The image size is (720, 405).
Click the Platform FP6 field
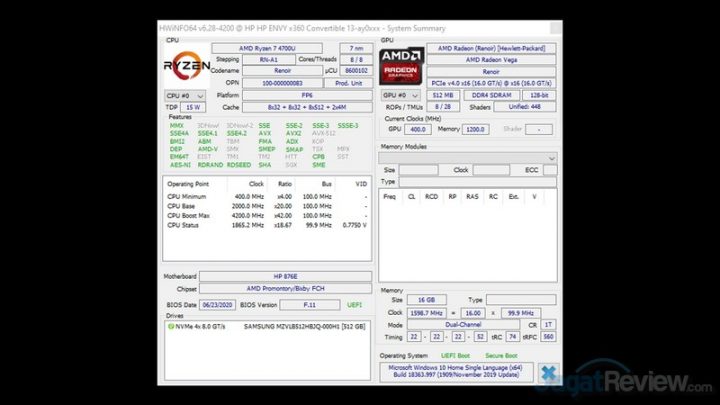coord(307,96)
